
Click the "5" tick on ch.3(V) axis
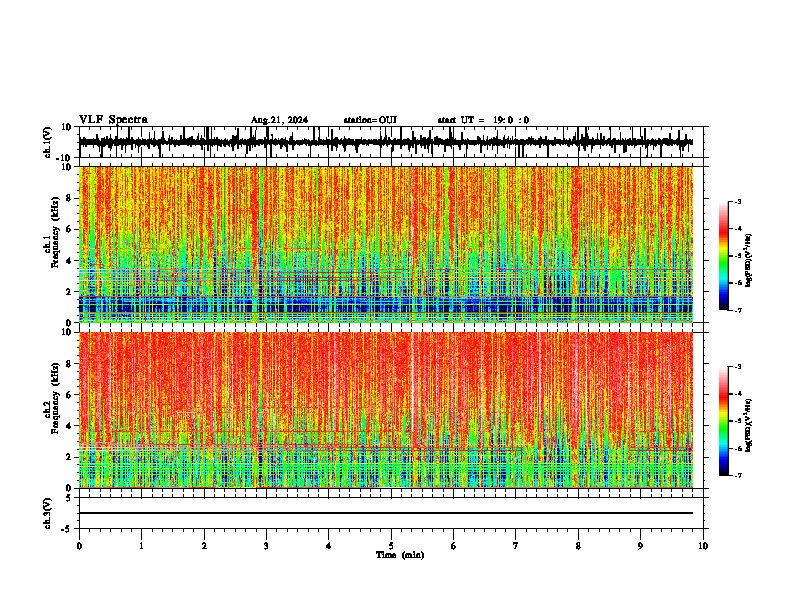click(69, 498)
